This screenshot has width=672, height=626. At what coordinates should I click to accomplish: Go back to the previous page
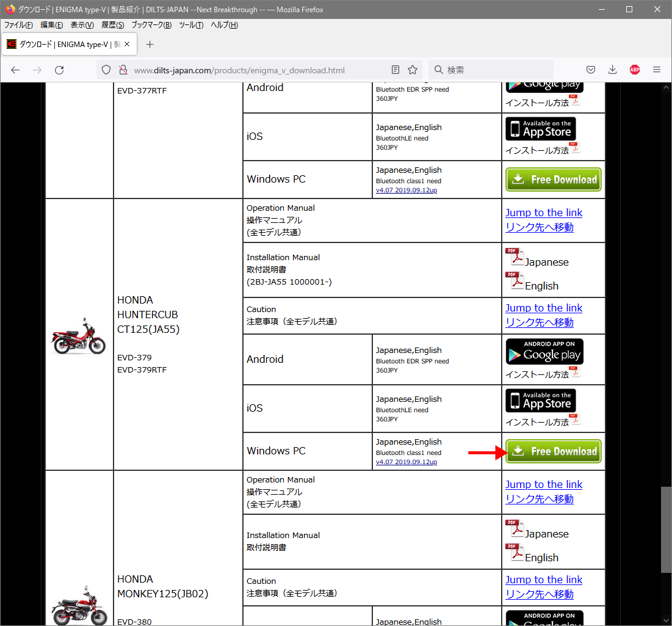tap(15, 70)
